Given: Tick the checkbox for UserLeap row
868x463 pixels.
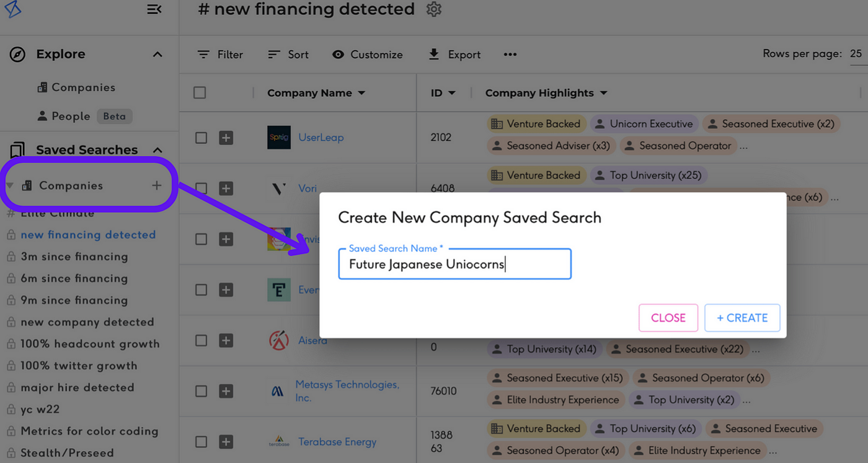Looking at the screenshot, I should (x=201, y=138).
